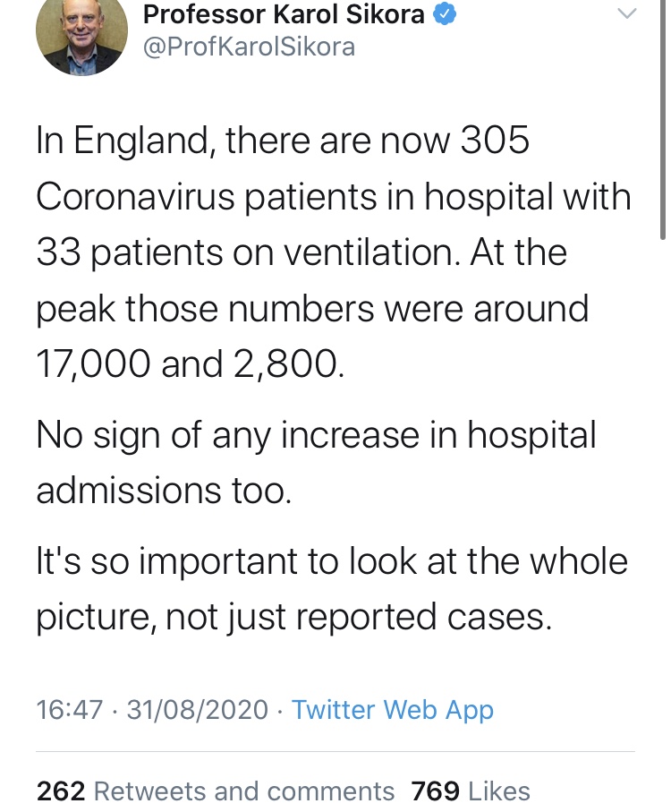Click the 'No sign of any increase' paragraph
The image size is (671, 812).
(x=316, y=462)
